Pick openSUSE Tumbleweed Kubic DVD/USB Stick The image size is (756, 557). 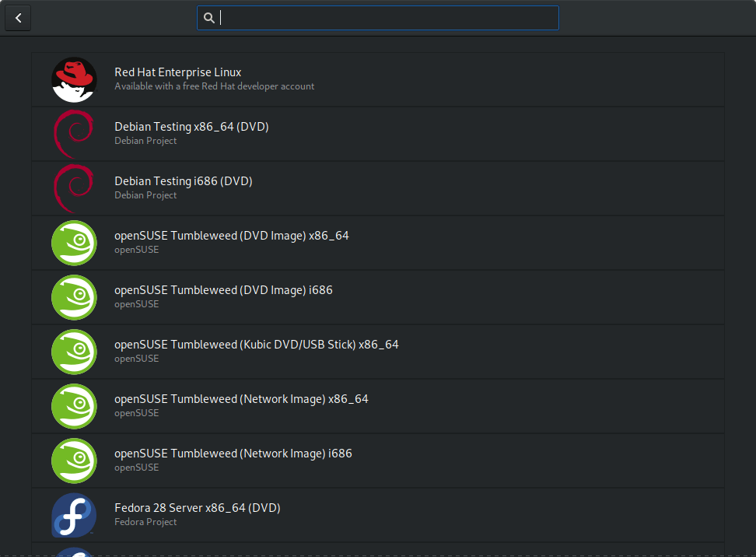tap(256, 345)
